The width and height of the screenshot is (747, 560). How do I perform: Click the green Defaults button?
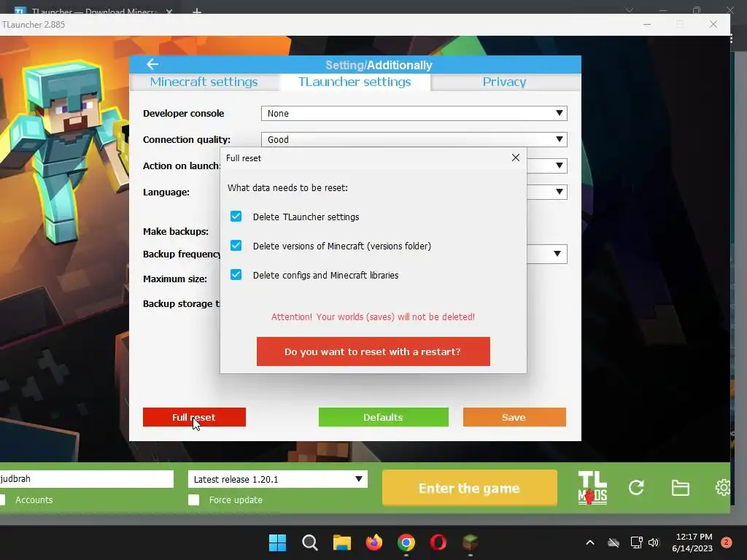[384, 417]
